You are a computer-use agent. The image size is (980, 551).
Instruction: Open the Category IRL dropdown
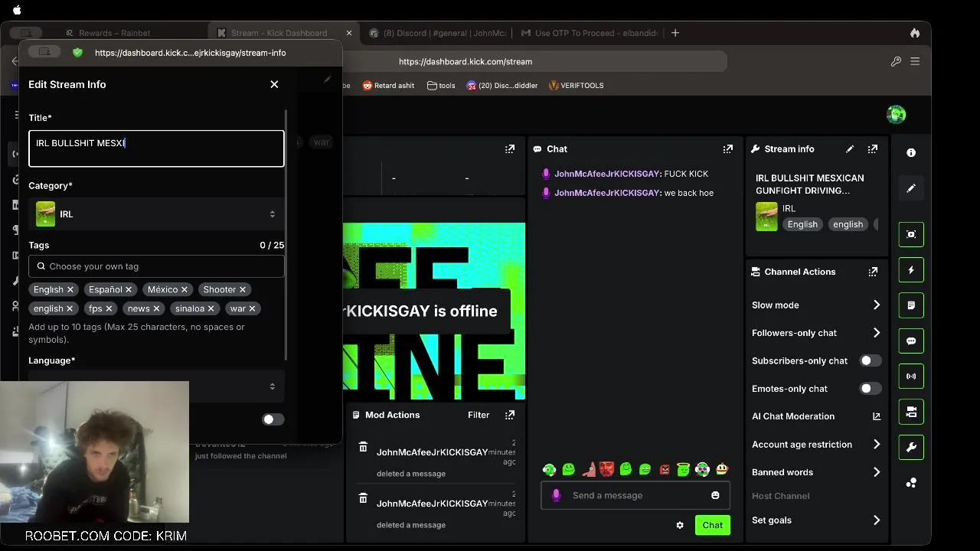click(x=156, y=214)
